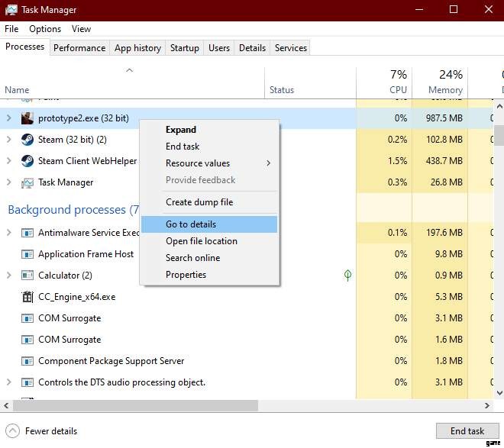This screenshot has width=504, height=448.
Task: Click the Antimalware Service Executable icon
Action: (27, 233)
